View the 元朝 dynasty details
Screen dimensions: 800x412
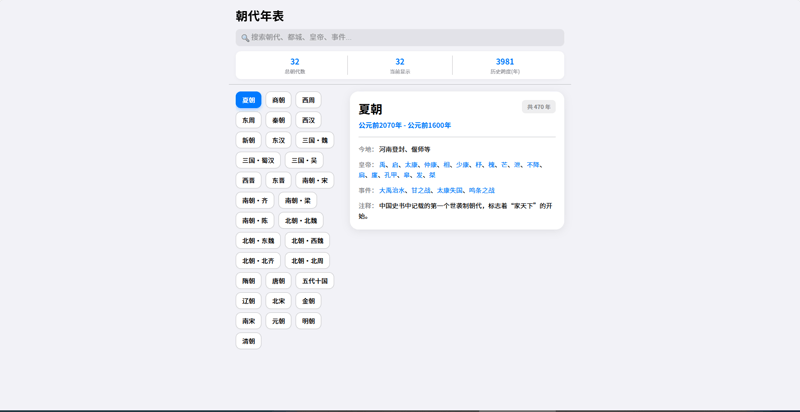pos(279,321)
